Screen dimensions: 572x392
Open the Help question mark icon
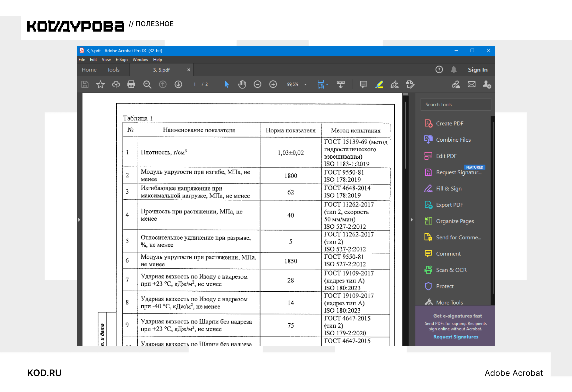click(x=439, y=70)
